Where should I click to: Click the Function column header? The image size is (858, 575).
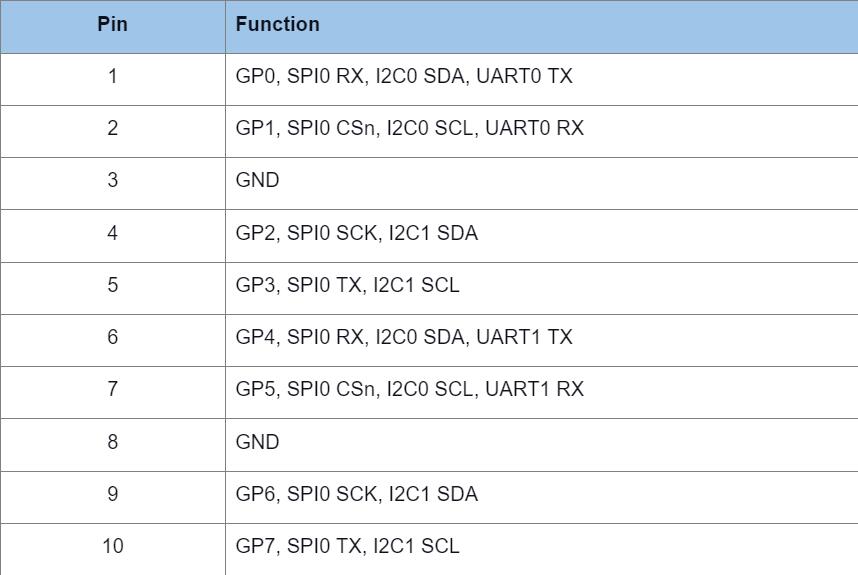pyautogui.click(x=278, y=25)
